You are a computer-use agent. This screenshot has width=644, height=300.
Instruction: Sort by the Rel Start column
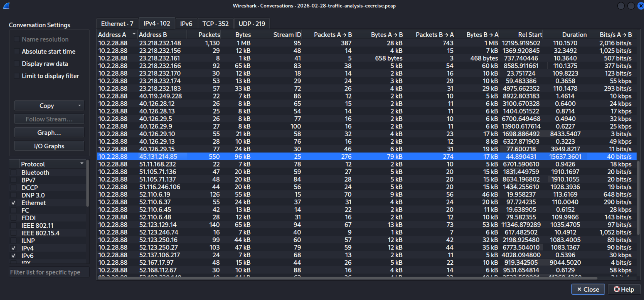[521, 35]
